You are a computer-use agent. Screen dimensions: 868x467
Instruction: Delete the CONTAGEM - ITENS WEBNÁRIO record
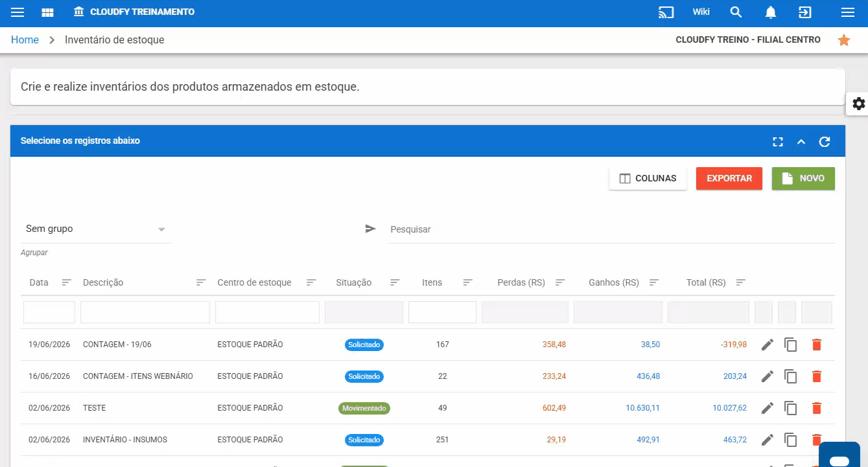pyautogui.click(x=817, y=376)
